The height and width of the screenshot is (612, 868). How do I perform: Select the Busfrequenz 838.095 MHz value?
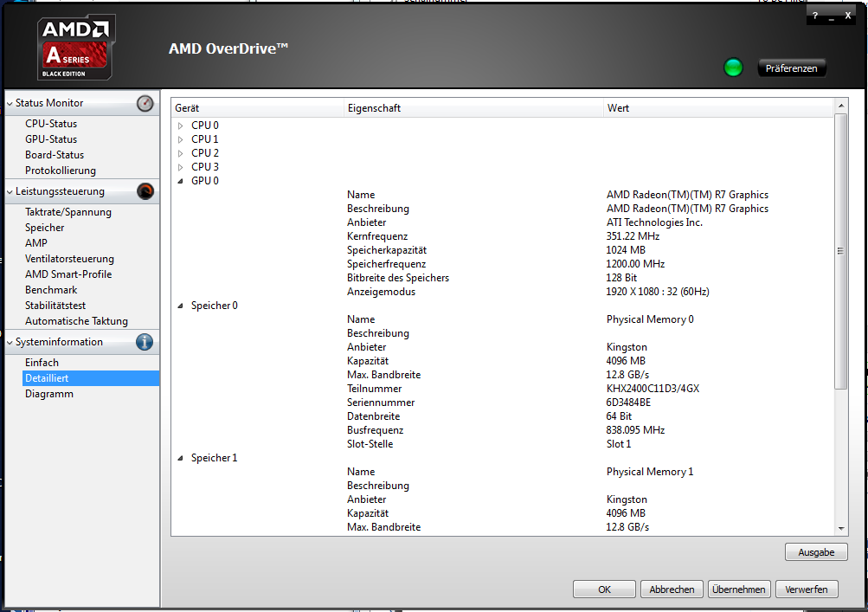pyautogui.click(x=635, y=429)
